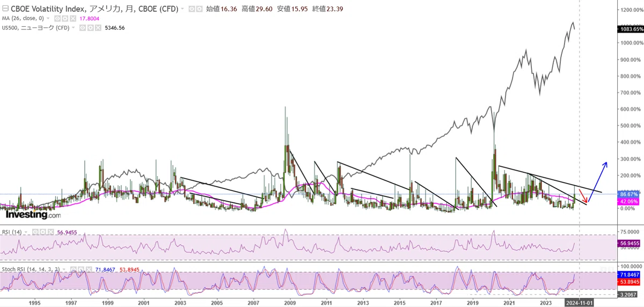Click the RSI (14) pane label
Screen dimensions: 644x307
pos(12,232)
